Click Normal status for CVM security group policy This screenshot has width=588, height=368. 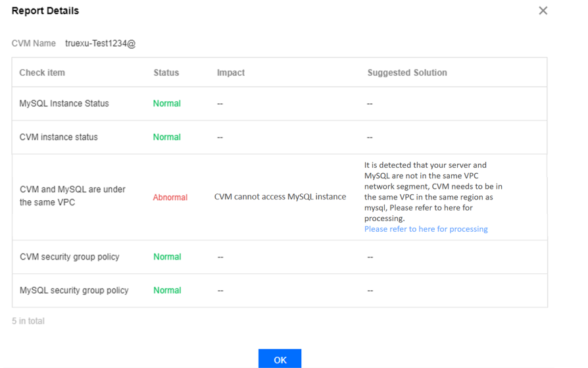tap(167, 257)
